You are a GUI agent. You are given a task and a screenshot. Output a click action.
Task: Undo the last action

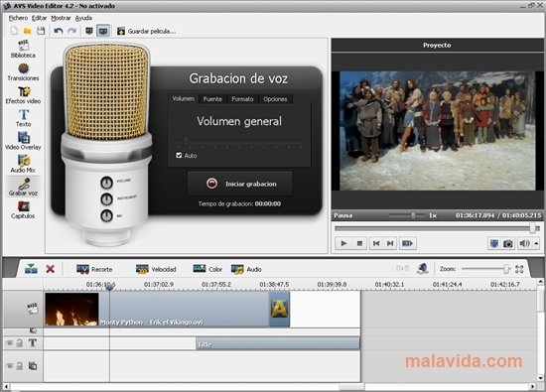point(59,31)
